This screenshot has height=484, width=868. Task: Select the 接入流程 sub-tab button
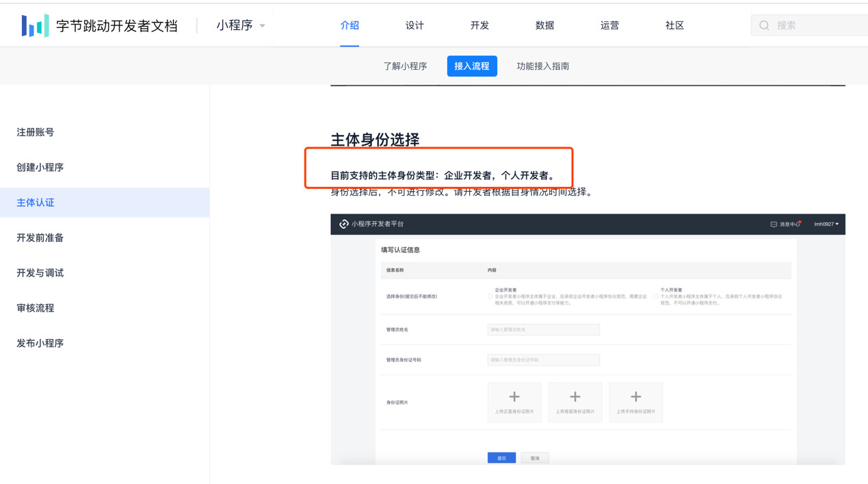[x=472, y=66]
